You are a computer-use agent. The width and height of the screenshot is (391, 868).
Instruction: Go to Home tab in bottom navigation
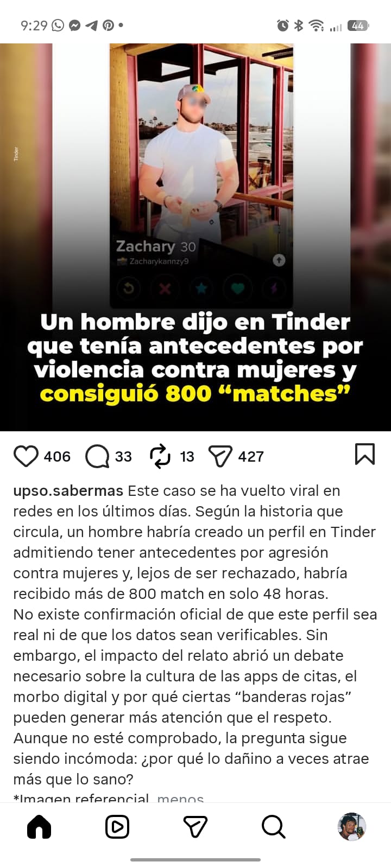[x=39, y=827]
